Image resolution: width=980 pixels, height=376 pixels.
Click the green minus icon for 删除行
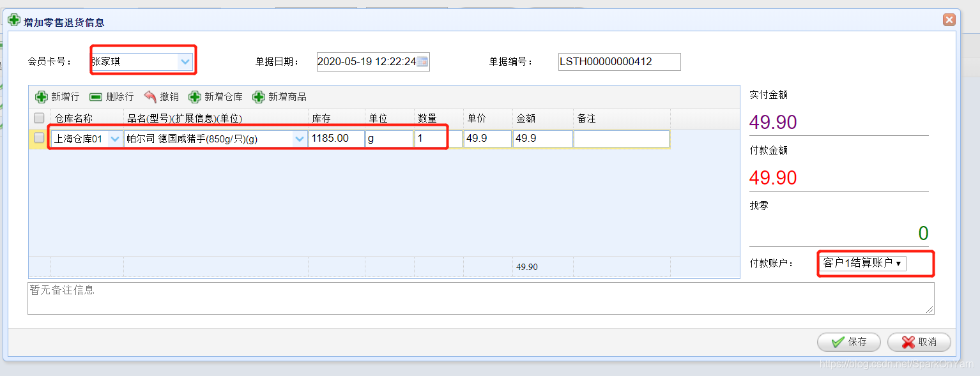[96, 97]
